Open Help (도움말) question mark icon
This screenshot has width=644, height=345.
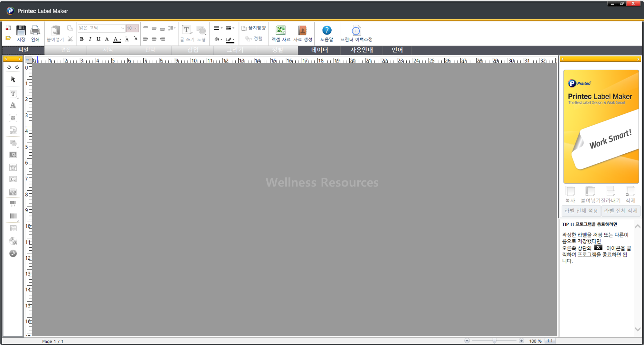coord(327,30)
